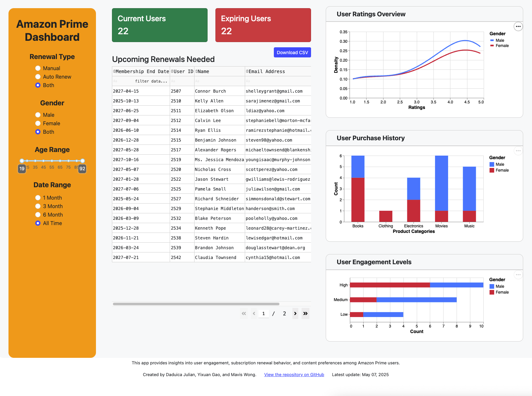Select the Claudia Townsend name cell
Screen dimensions: 532x396
click(219, 257)
